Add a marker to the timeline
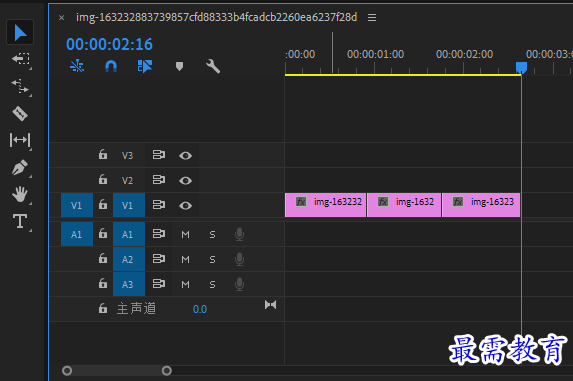This screenshot has width=573, height=381. click(x=179, y=66)
